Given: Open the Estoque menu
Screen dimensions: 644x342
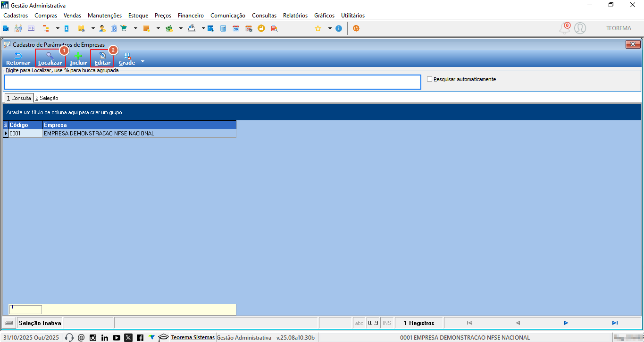Looking at the screenshot, I should pyautogui.click(x=138, y=16).
